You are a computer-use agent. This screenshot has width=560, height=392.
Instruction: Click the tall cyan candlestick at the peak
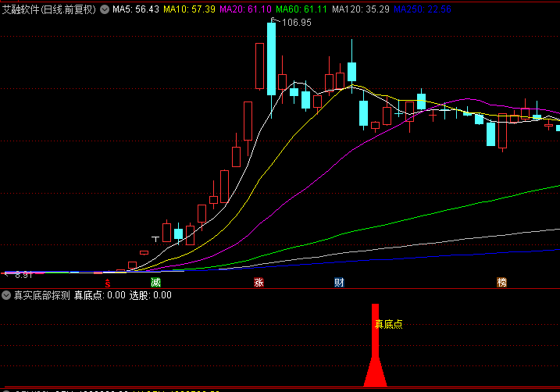[272, 59]
